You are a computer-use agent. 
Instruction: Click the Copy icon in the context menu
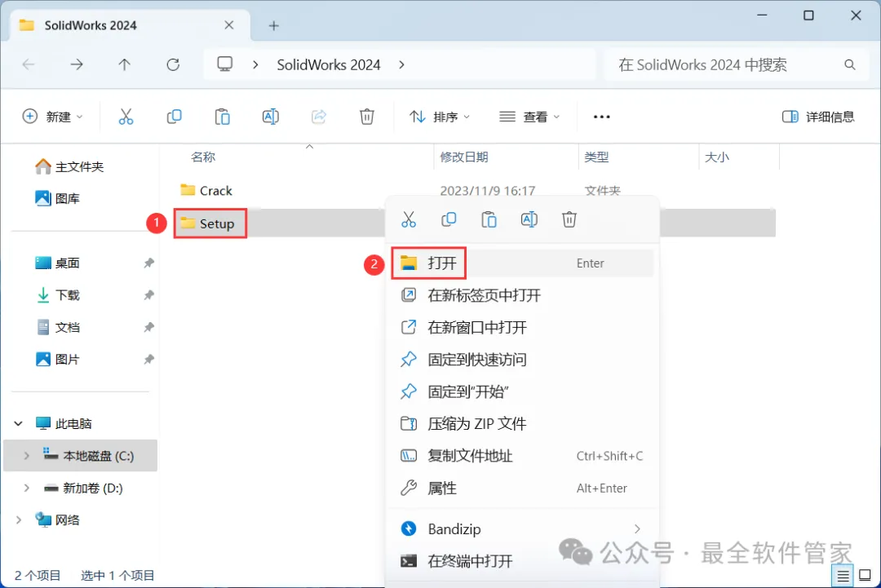(x=449, y=219)
